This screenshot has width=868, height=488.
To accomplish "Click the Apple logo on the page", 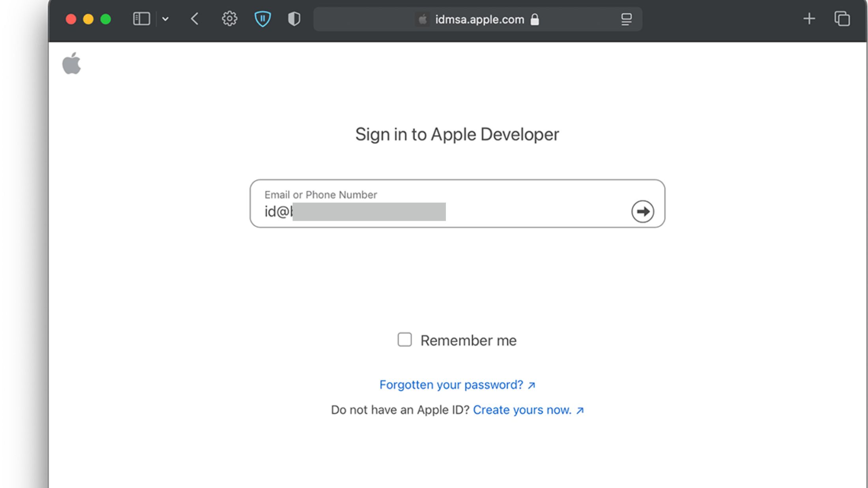I will [71, 63].
